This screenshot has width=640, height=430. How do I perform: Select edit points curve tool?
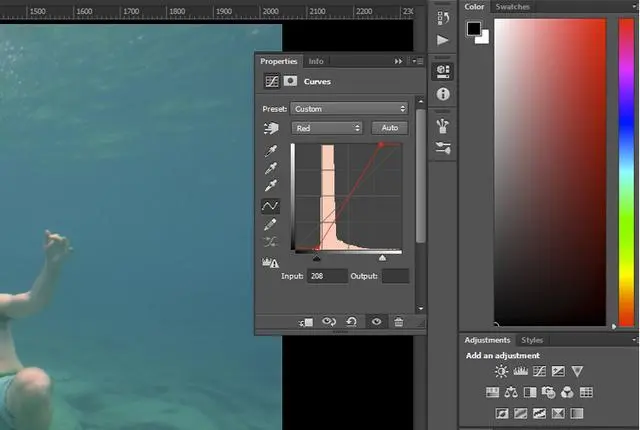270,206
